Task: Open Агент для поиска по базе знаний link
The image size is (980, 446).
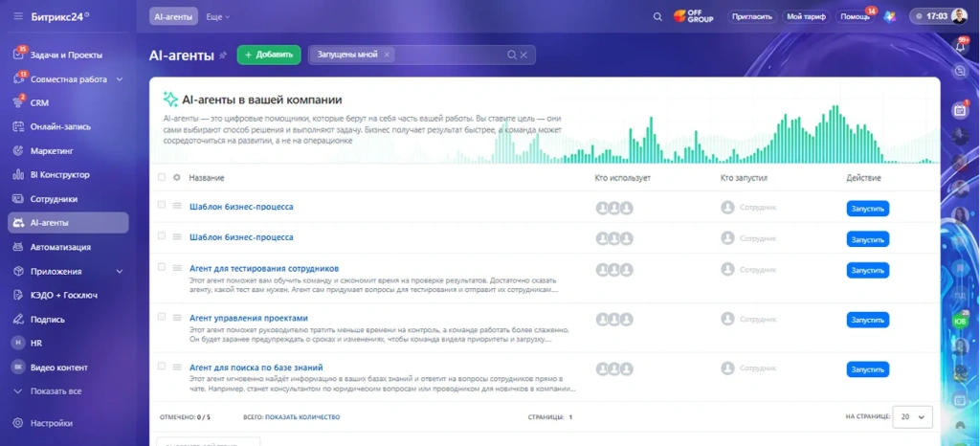Action: [256, 368]
